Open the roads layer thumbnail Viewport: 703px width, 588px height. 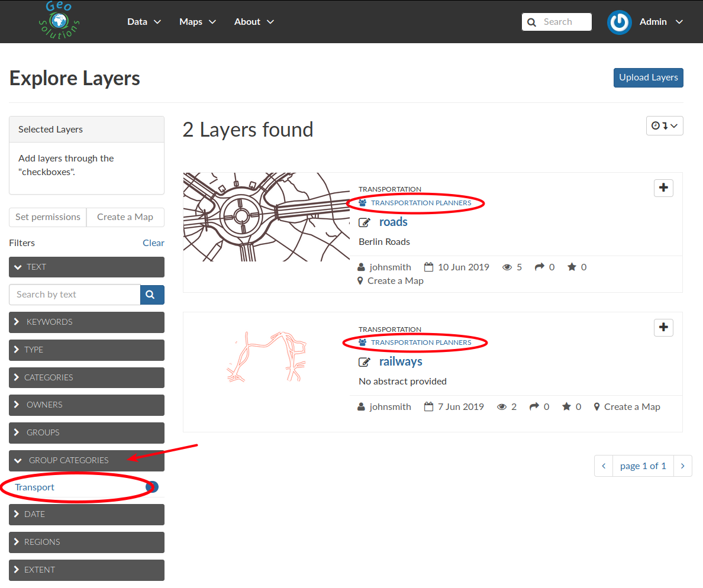(266, 217)
